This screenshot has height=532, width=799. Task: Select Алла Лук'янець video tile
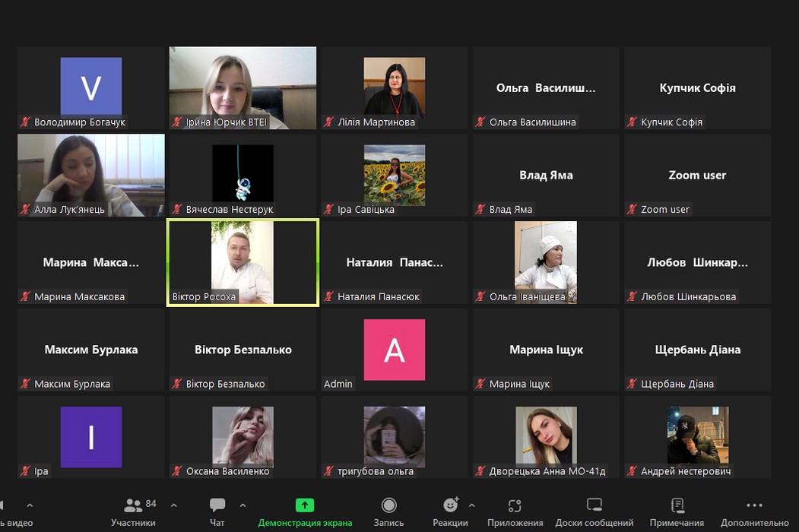click(x=91, y=171)
